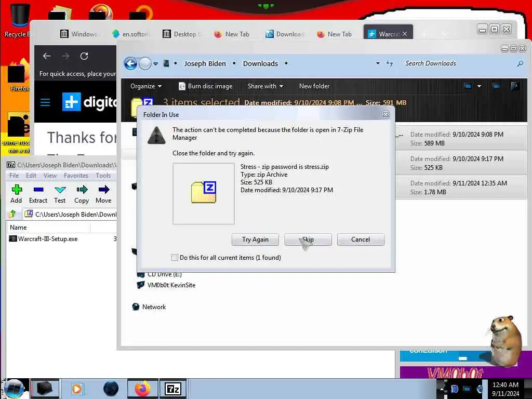This screenshot has height=399, width=532.
Task: Check Do this for all current items
Action: pos(175,258)
